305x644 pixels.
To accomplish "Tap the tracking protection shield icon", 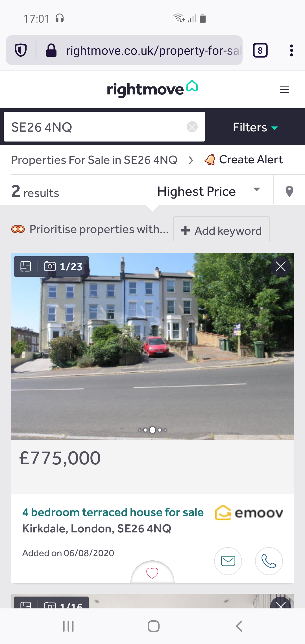I will pyautogui.click(x=21, y=51).
